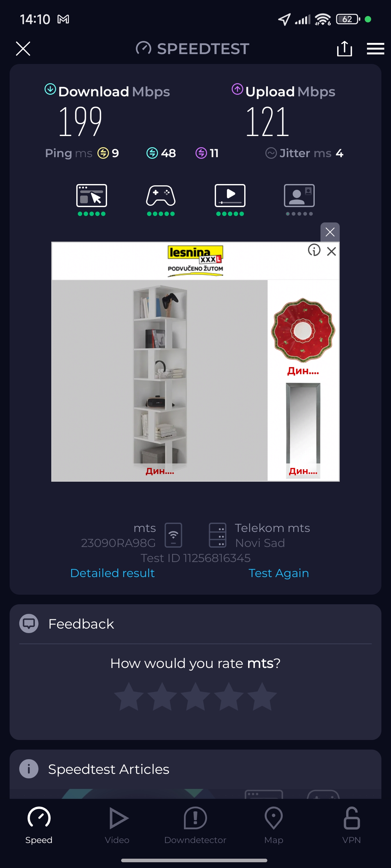Image resolution: width=391 pixels, height=868 pixels.
Task: Open the ad info icon
Action: click(x=314, y=250)
